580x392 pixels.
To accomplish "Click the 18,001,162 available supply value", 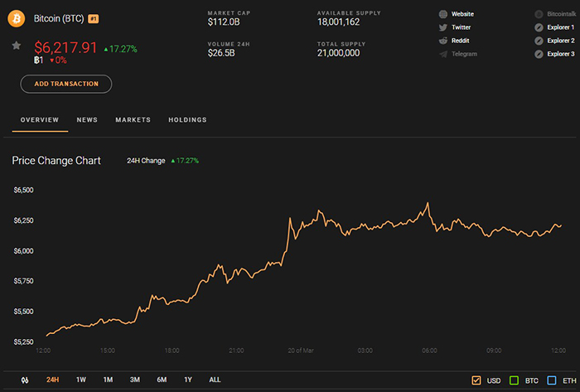I will [338, 22].
